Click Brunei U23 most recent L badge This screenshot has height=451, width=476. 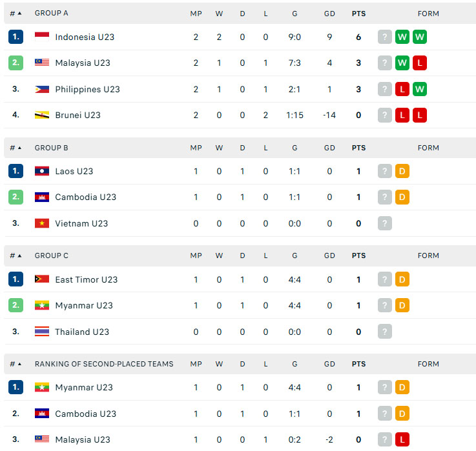[402, 115]
